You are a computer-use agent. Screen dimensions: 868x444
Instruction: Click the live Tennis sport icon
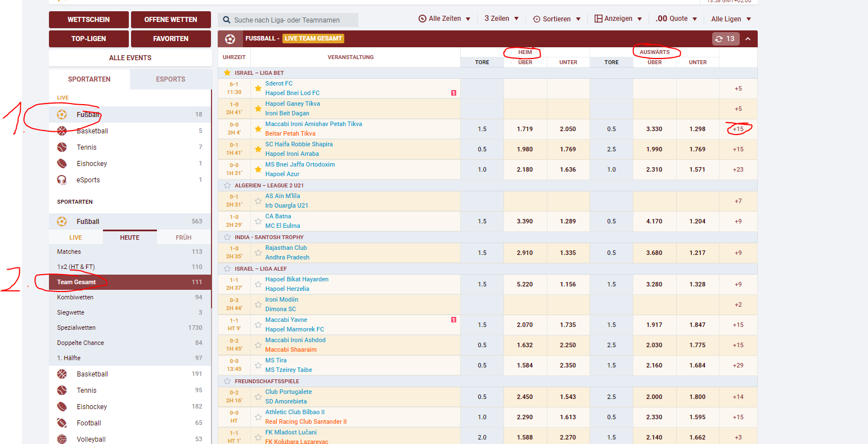(x=62, y=147)
